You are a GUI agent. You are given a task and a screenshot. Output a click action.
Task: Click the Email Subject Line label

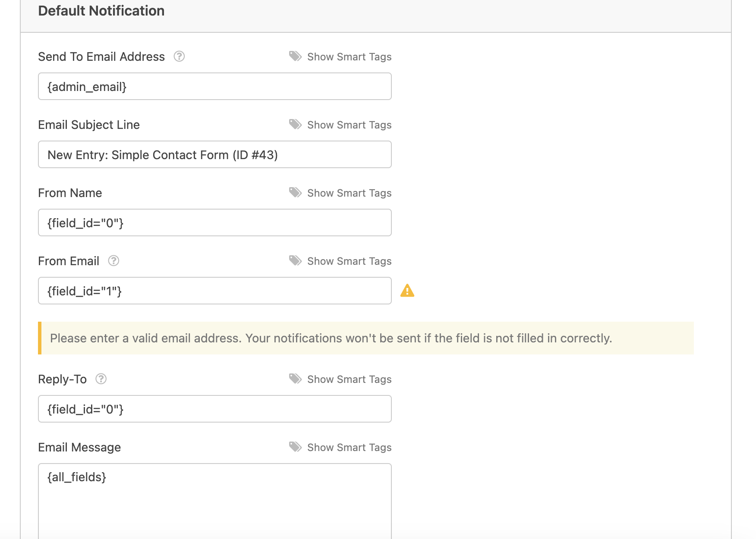tap(89, 125)
